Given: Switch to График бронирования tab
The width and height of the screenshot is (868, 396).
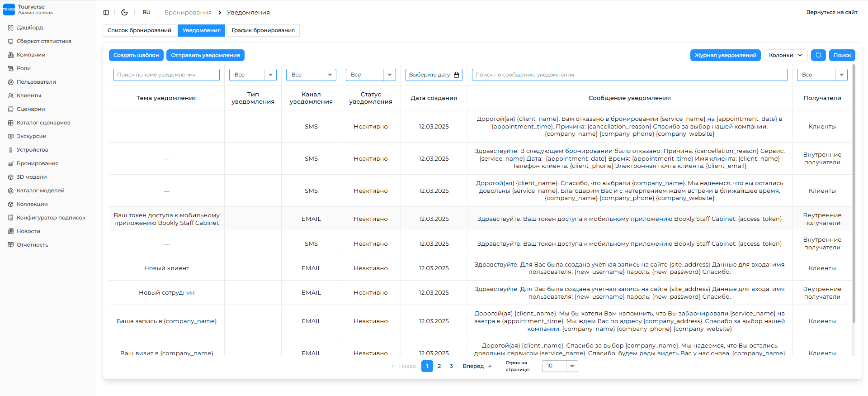Looking at the screenshot, I should click(x=263, y=30).
